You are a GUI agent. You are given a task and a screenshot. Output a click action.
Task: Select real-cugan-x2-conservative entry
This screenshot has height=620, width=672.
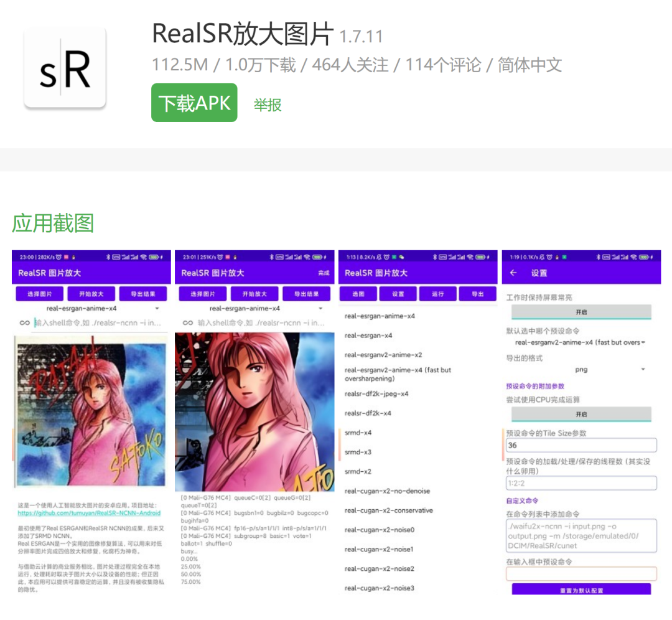(389, 510)
